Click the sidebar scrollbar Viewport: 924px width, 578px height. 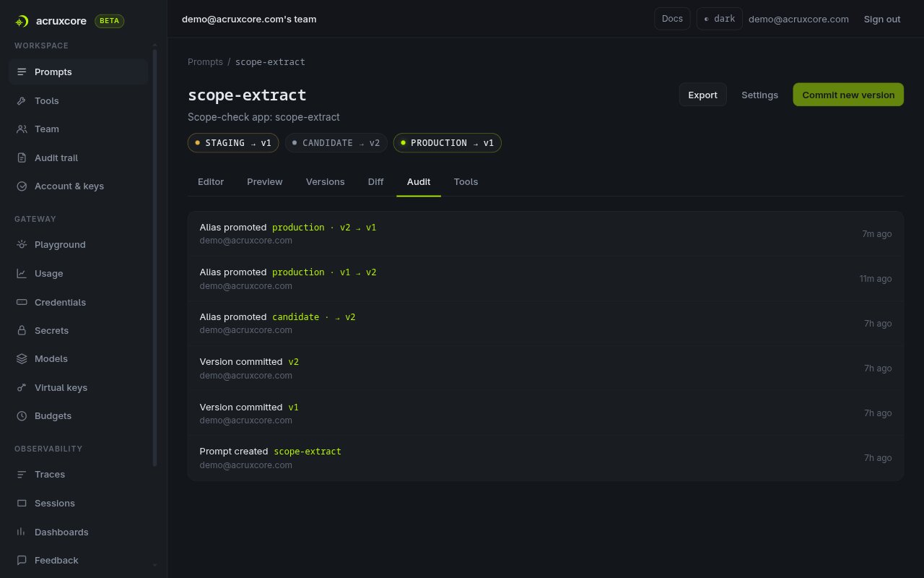(154, 256)
